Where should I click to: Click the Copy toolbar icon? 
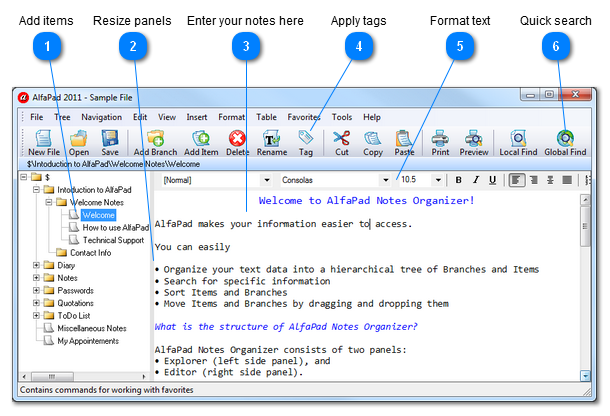(373, 138)
